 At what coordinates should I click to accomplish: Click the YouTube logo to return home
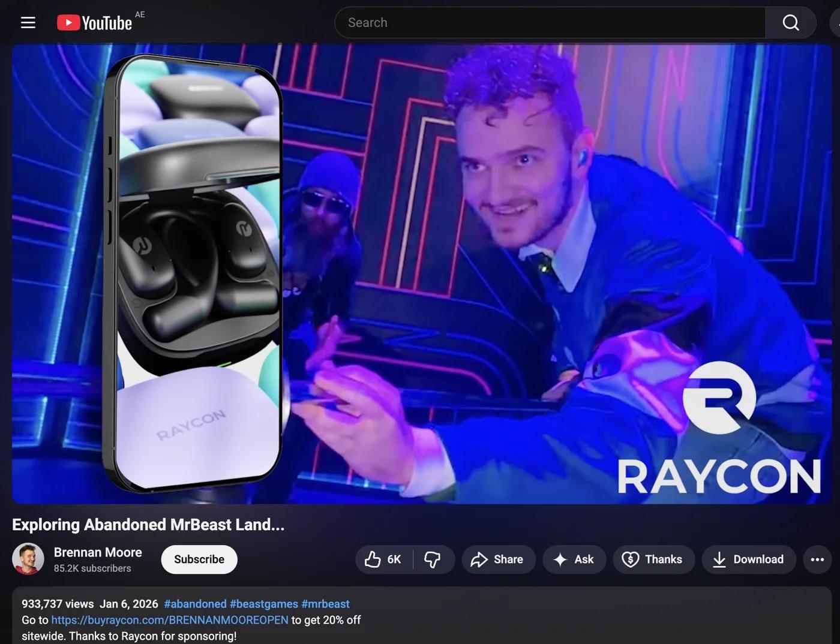(x=93, y=22)
